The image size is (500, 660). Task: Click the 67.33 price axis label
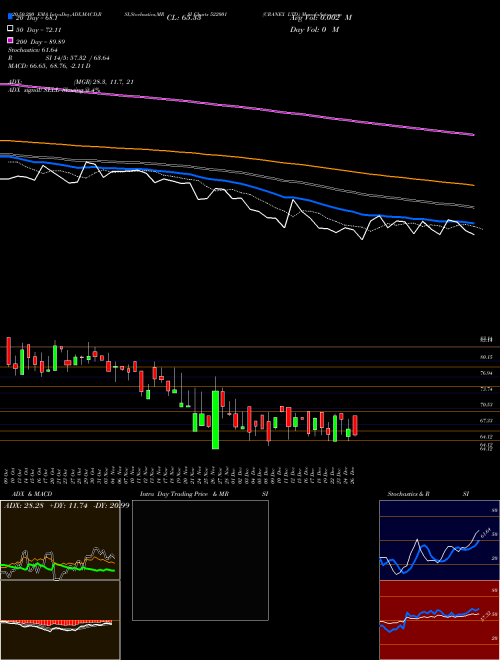pos(486,421)
